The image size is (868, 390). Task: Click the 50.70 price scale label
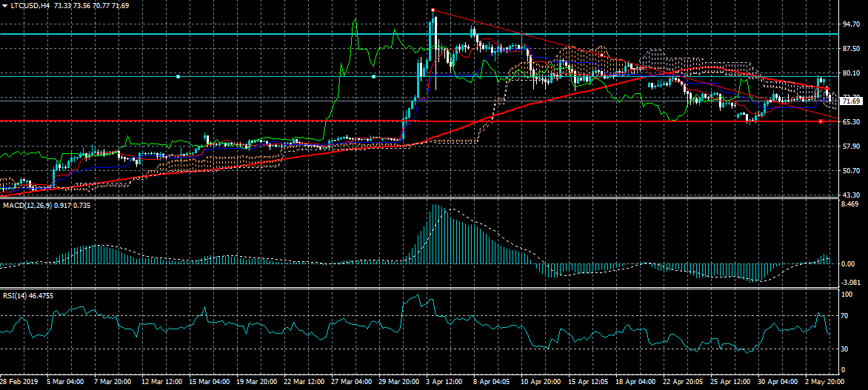tap(849, 171)
